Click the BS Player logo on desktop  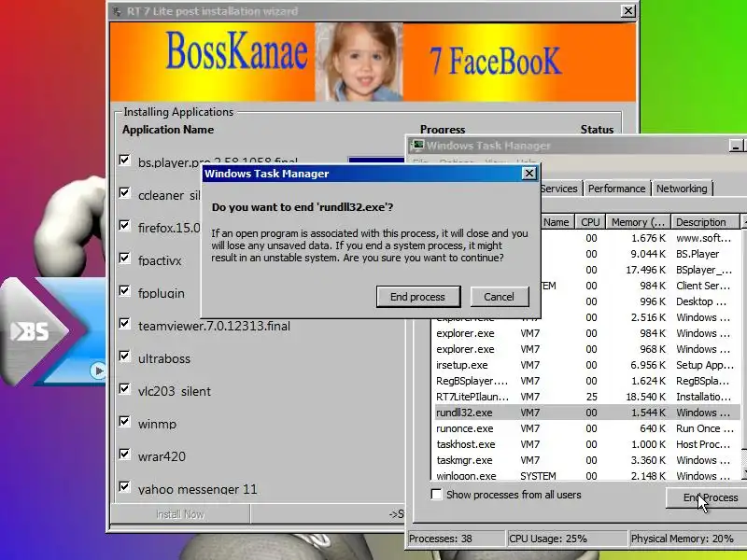(x=30, y=331)
